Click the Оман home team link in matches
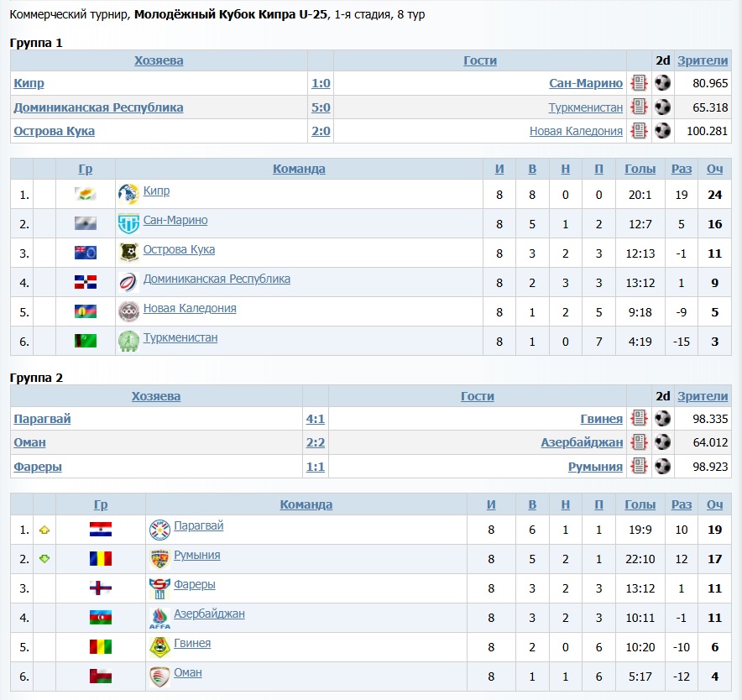Image resolution: width=742 pixels, height=700 pixels. [29, 442]
